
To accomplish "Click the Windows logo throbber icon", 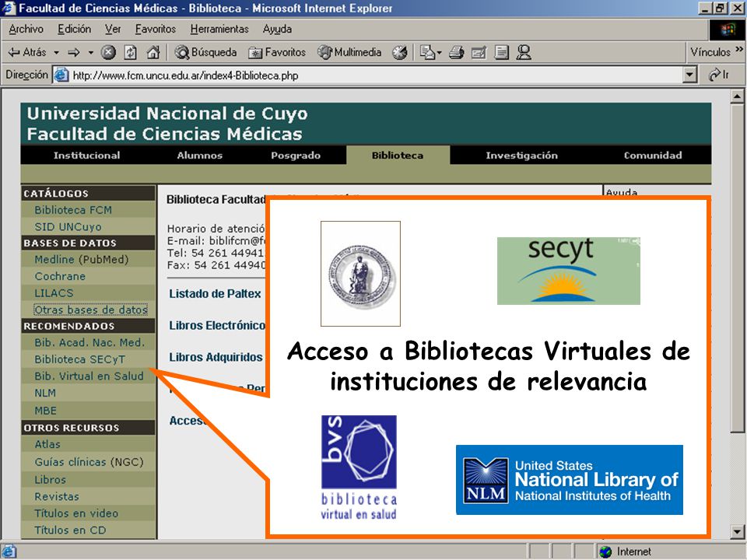I will tap(727, 30).
